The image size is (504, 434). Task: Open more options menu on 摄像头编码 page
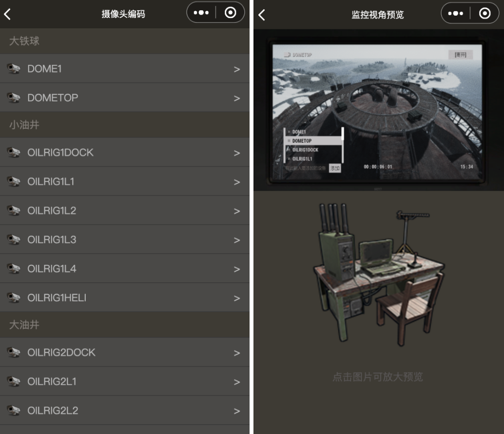pyautogui.click(x=201, y=13)
